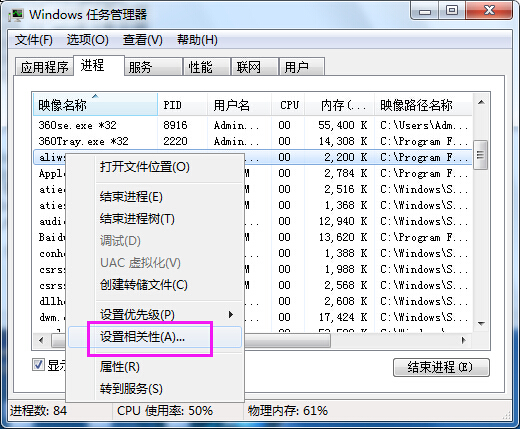The height and width of the screenshot is (429, 520).
Task: Toggle the show all users processes checkbox
Action: tap(39, 364)
